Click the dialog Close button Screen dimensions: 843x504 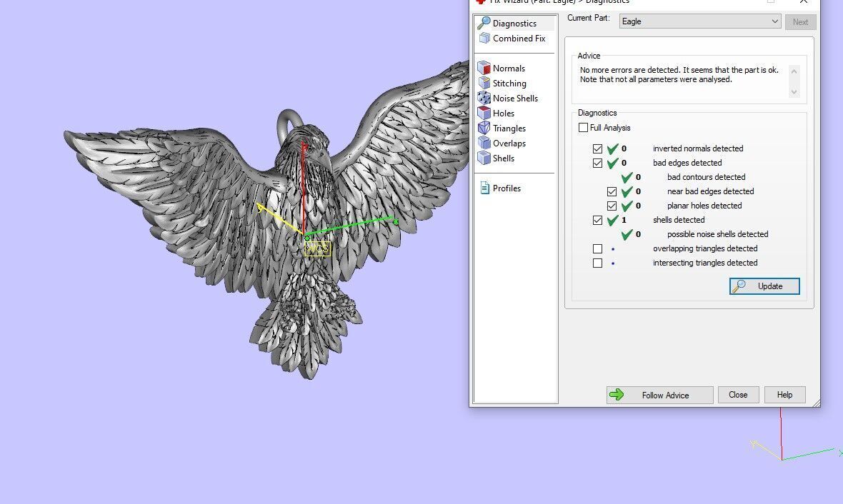point(738,395)
